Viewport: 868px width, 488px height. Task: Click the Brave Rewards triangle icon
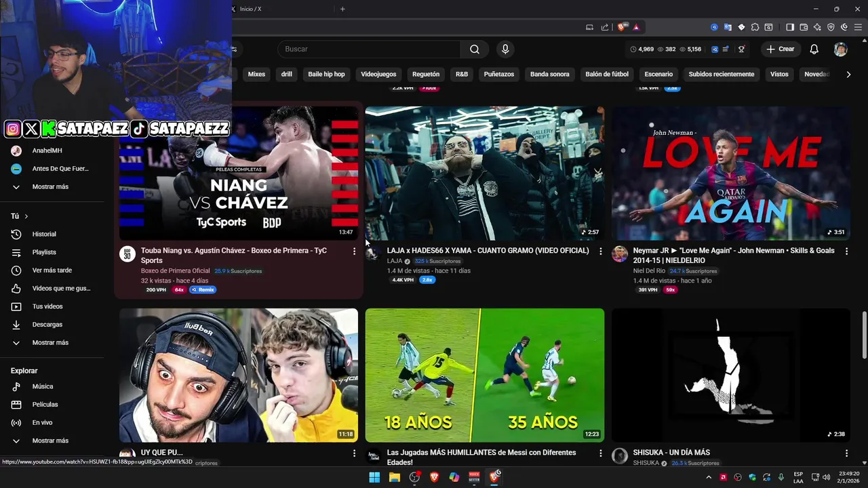636,27
